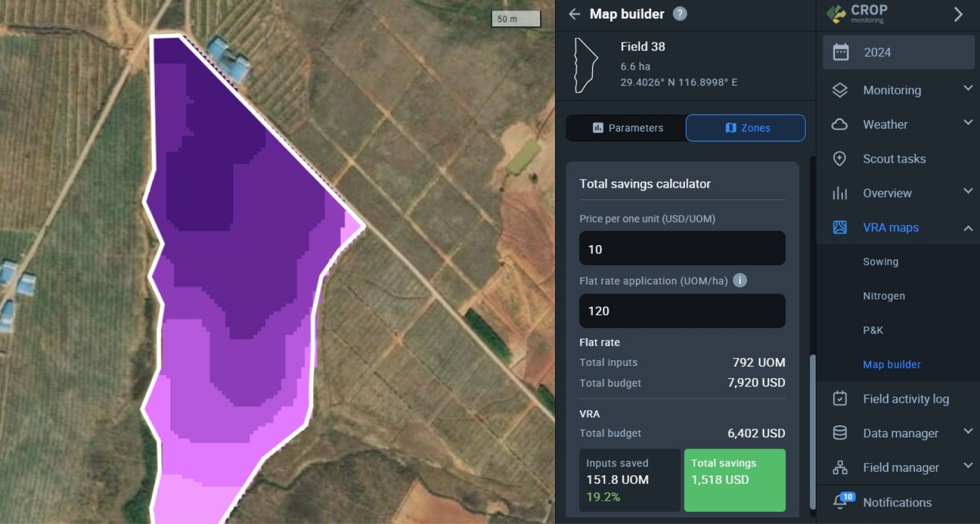Screen dimensions: 980x524
Task: Open the Data manager menu item
Action: click(900, 433)
